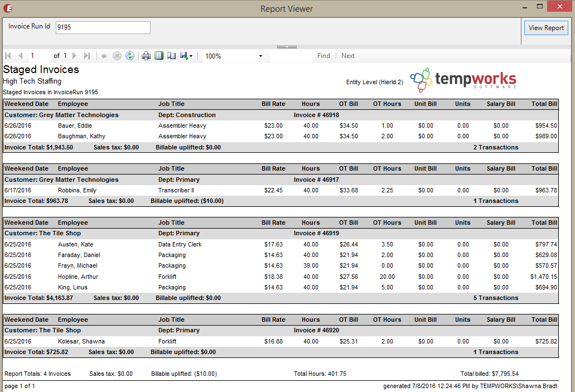The image size is (575, 392).
Task: Refresh the report
Action: click(130, 56)
